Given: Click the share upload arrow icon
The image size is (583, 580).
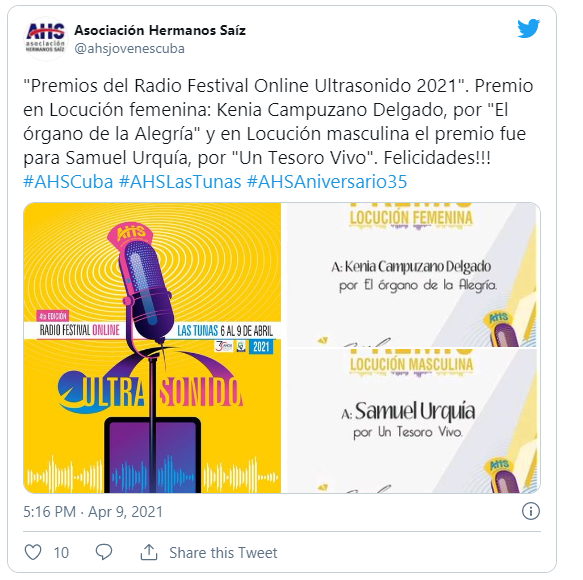Looking at the screenshot, I should click(149, 552).
